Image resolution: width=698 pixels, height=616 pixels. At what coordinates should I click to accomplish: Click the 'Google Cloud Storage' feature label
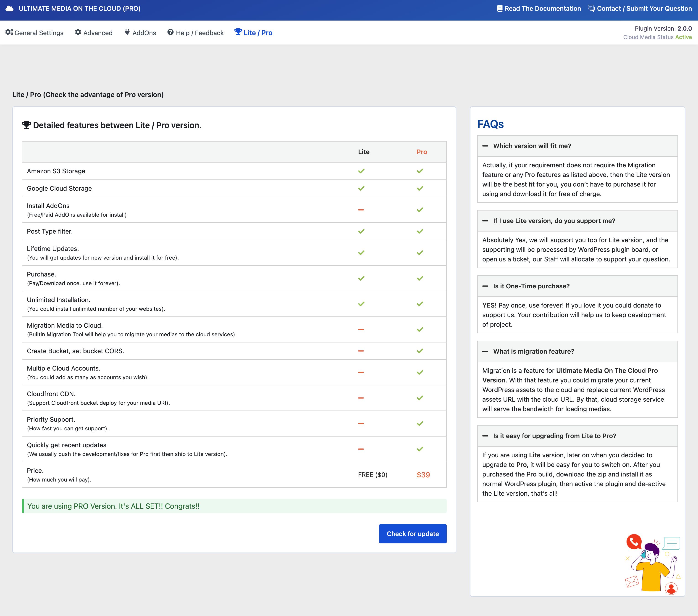(x=59, y=188)
